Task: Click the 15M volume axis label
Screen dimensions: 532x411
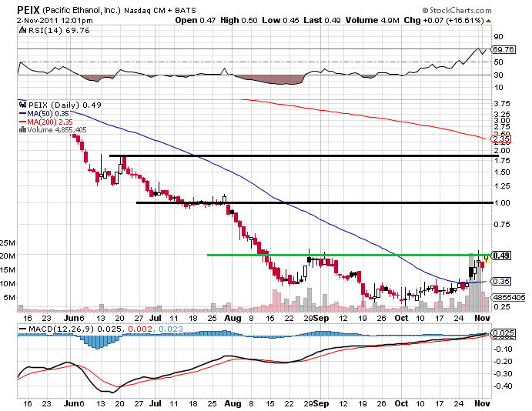Action: (8, 270)
